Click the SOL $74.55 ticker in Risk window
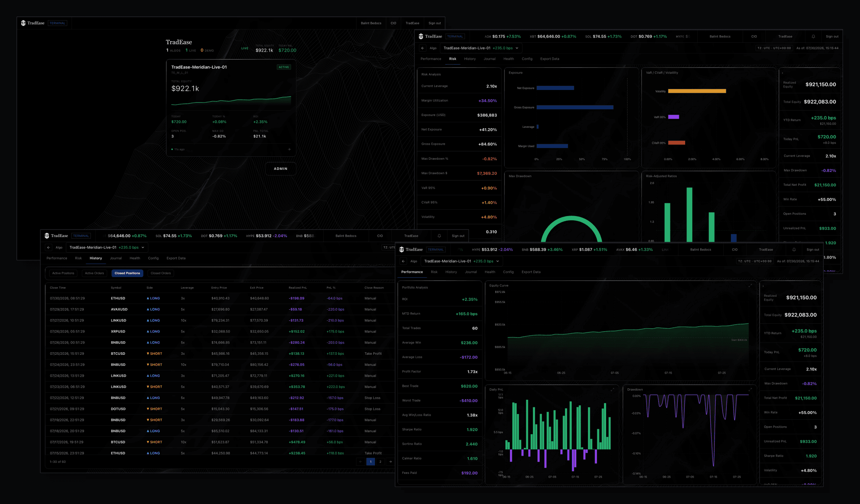Screen dimensions: 860x504 click(603, 37)
